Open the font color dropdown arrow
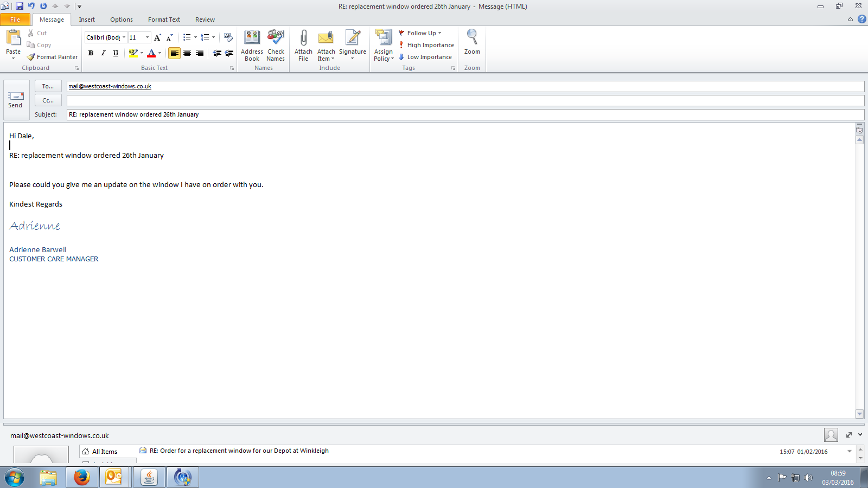 (x=159, y=53)
